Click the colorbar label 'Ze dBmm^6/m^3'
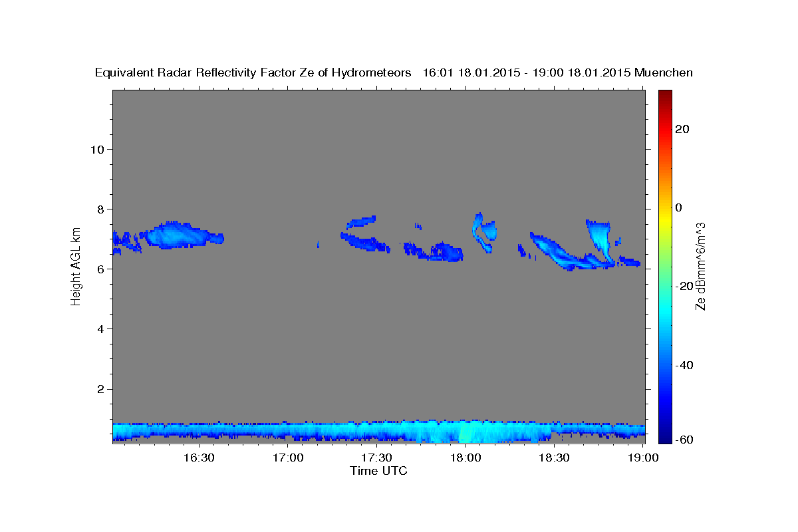 pos(700,266)
